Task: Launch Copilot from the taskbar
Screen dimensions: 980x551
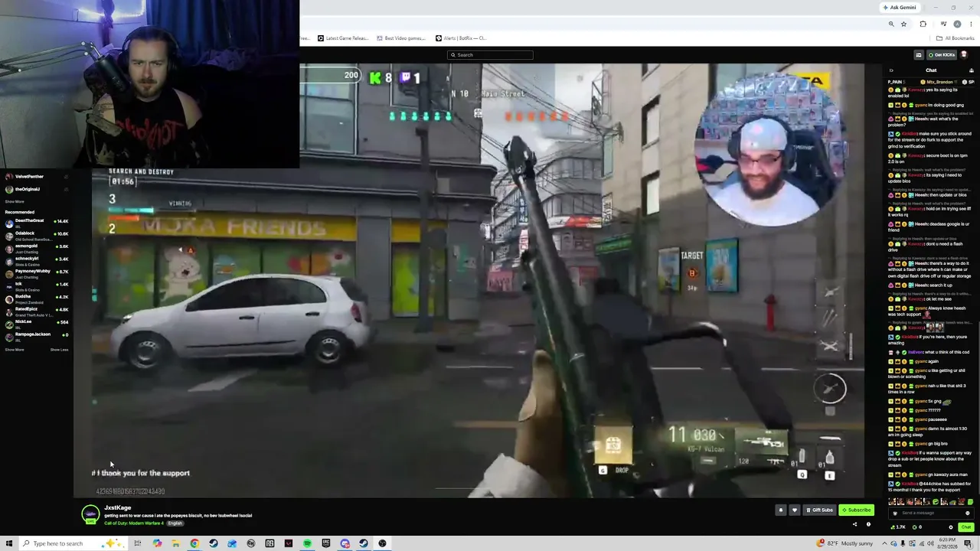Action: [157, 543]
